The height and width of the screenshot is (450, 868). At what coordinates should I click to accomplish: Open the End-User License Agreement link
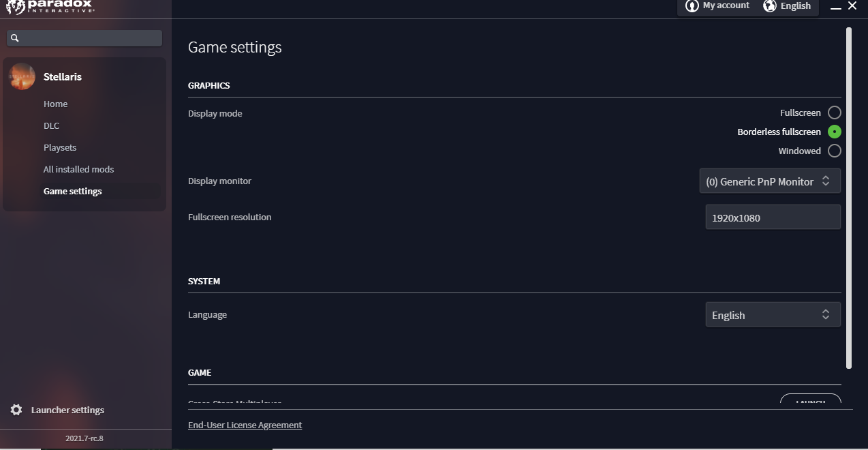(x=245, y=425)
